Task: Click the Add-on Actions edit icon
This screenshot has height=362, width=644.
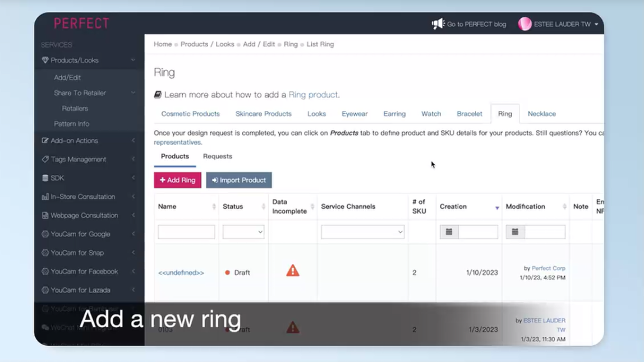Action: pyautogui.click(x=45, y=140)
